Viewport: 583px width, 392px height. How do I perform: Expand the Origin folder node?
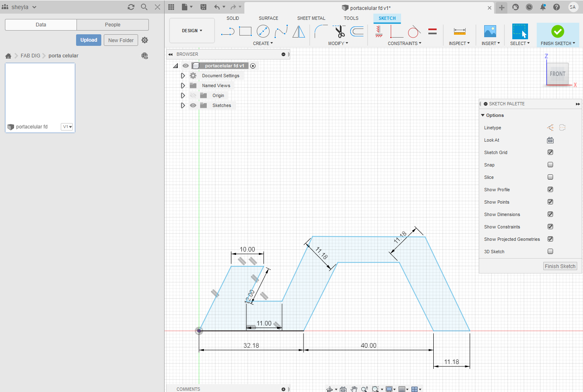[183, 95]
